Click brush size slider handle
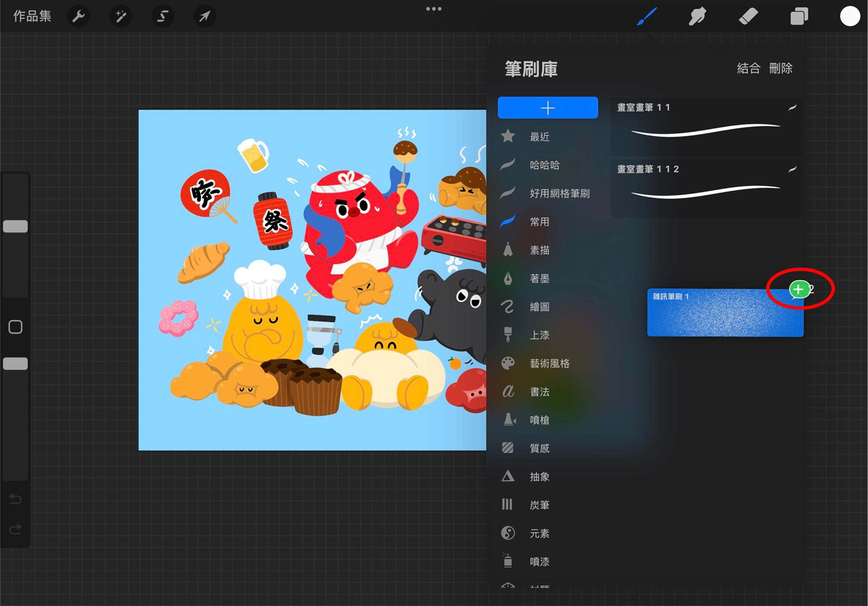Viewport: 868px width, 606px height. coord(15,226)
